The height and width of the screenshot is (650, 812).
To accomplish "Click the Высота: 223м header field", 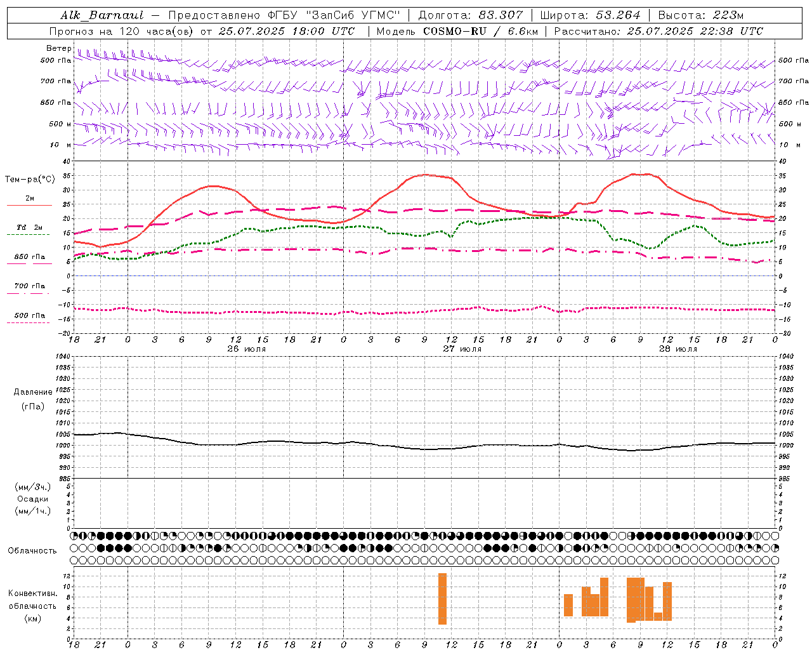I will [700, 15].
